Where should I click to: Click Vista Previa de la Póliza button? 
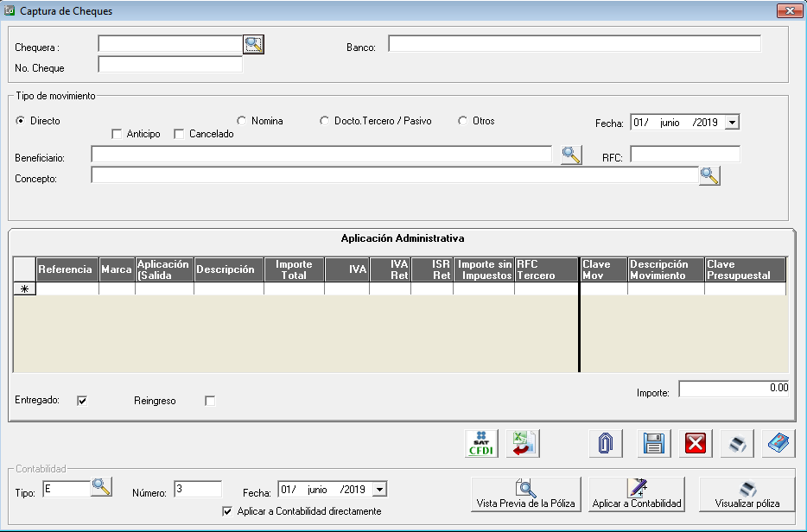click(526, 494)
